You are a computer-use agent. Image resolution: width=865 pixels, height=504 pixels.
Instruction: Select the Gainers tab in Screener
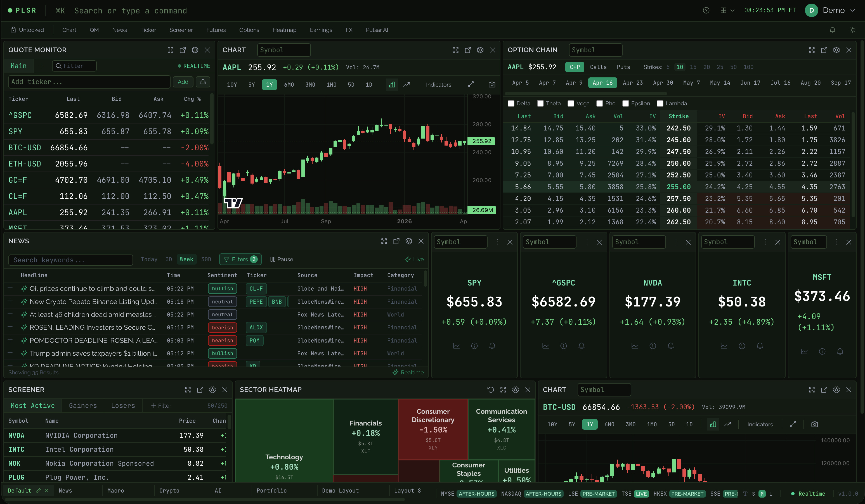82,406
